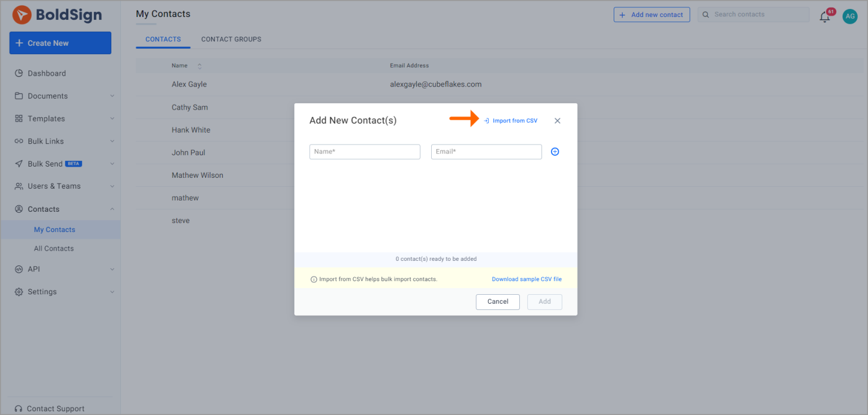Focus the Email input field
The image size is (868, 415).
click(x=486, y=152)
